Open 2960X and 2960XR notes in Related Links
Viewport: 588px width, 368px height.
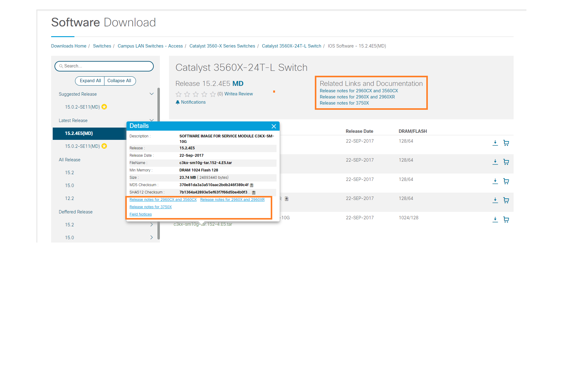click(x=357, y=97)
